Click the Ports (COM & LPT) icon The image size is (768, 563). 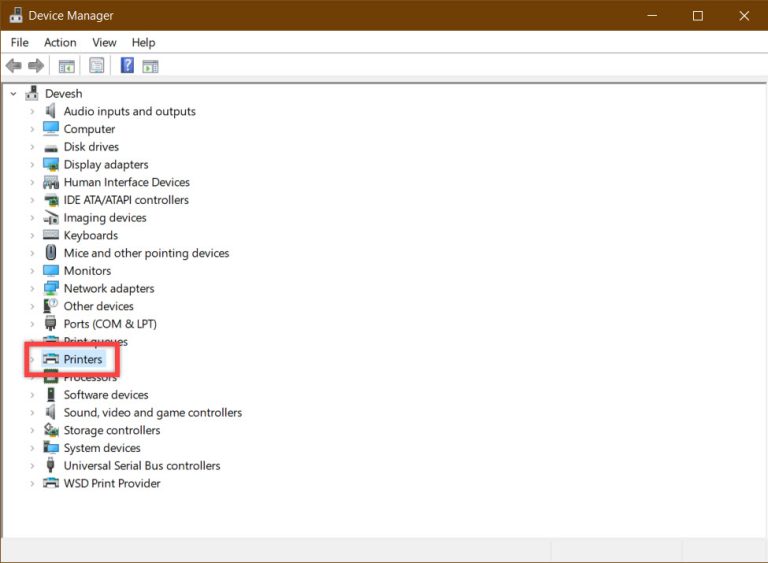point(50,323)
